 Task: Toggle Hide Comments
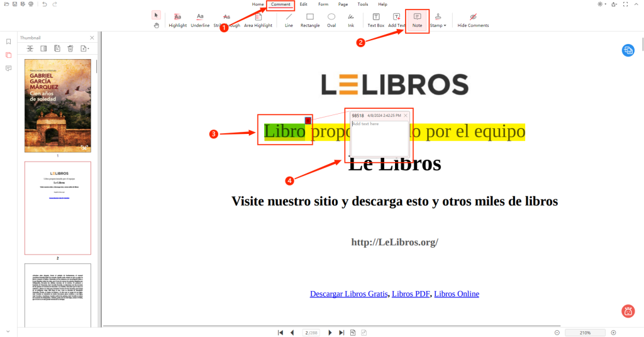pos(473,21)
